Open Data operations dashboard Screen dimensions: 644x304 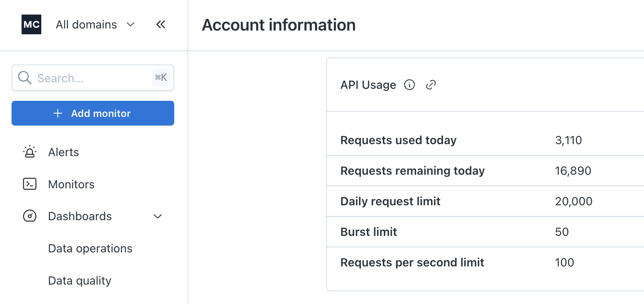click(x=90, y=248)
